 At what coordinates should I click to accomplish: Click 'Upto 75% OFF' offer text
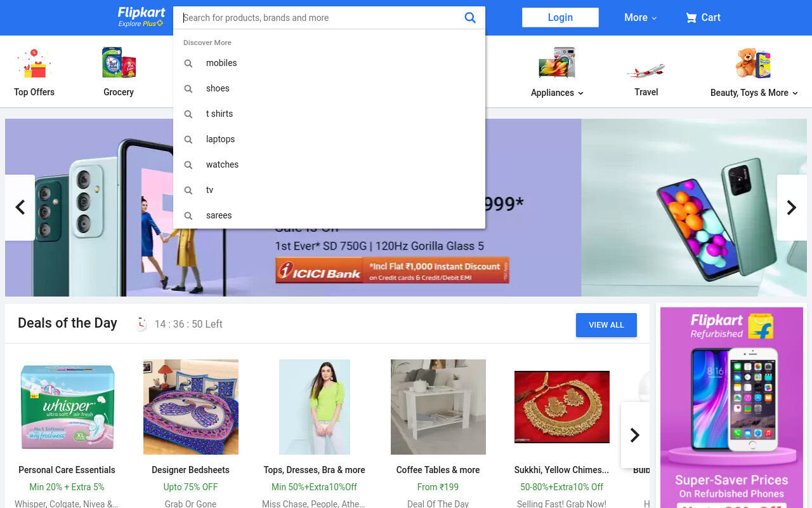point(190,487)
